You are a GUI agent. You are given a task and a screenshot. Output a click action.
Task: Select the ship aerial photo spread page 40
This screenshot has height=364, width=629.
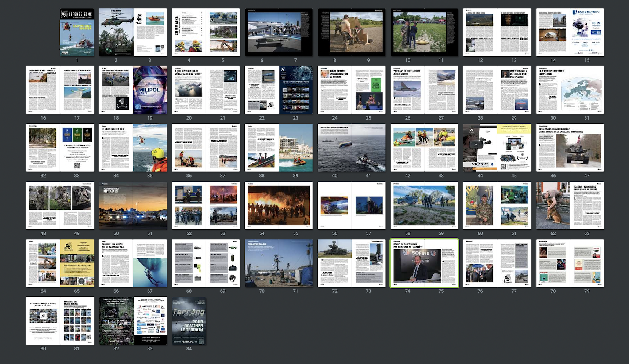point(335,148)
